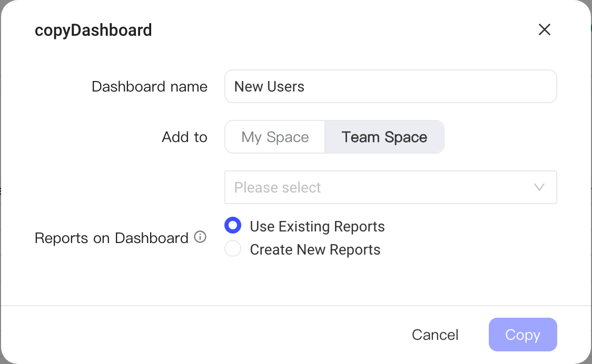This screenshot has width=592, height=364.
Task: Switch to the My Space tab
Action: click(275, 137)
